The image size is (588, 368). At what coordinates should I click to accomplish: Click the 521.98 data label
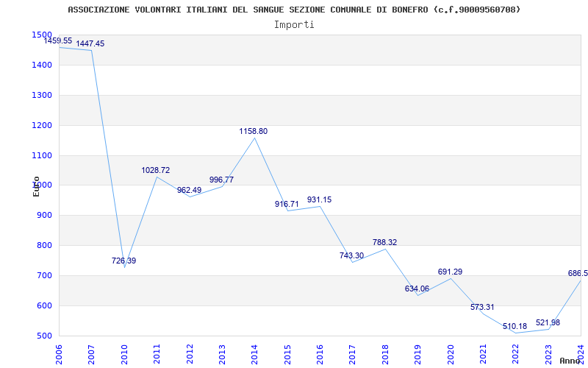[x=548, y=322]
